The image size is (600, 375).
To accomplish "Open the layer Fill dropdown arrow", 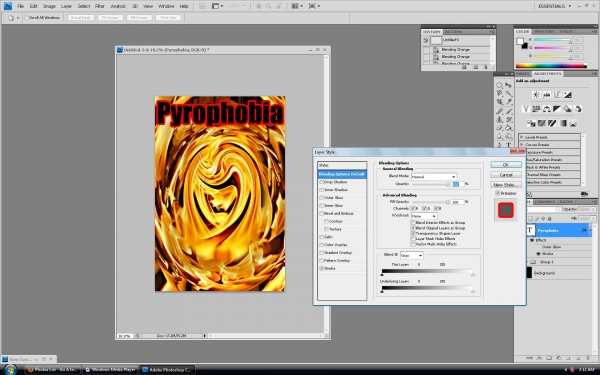I will 594,218.
